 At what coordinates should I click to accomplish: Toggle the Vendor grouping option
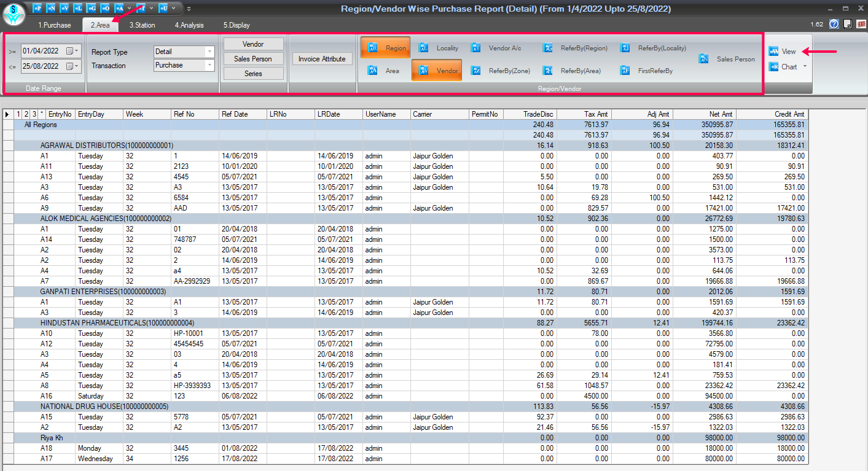[x=437, y=71]
